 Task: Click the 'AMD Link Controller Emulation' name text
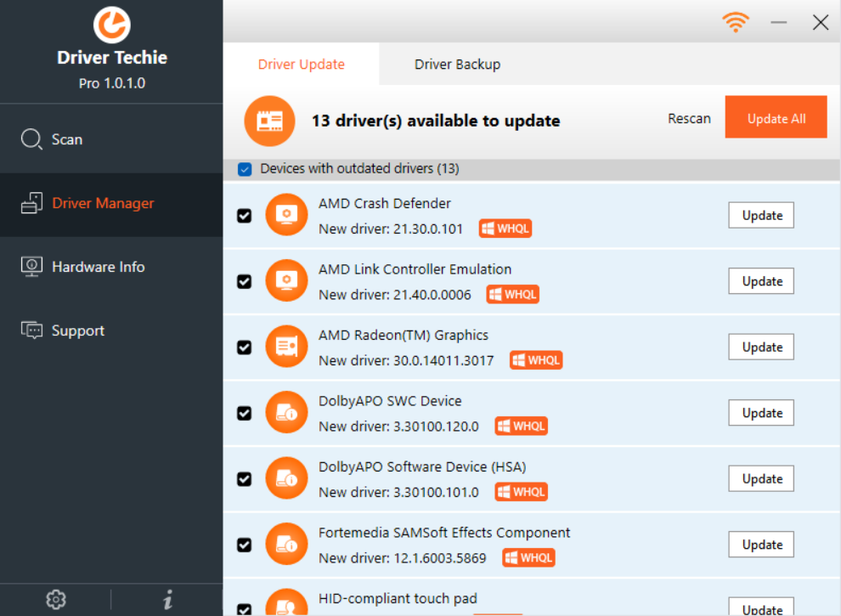pyautogui.click(x=415, y=269)
